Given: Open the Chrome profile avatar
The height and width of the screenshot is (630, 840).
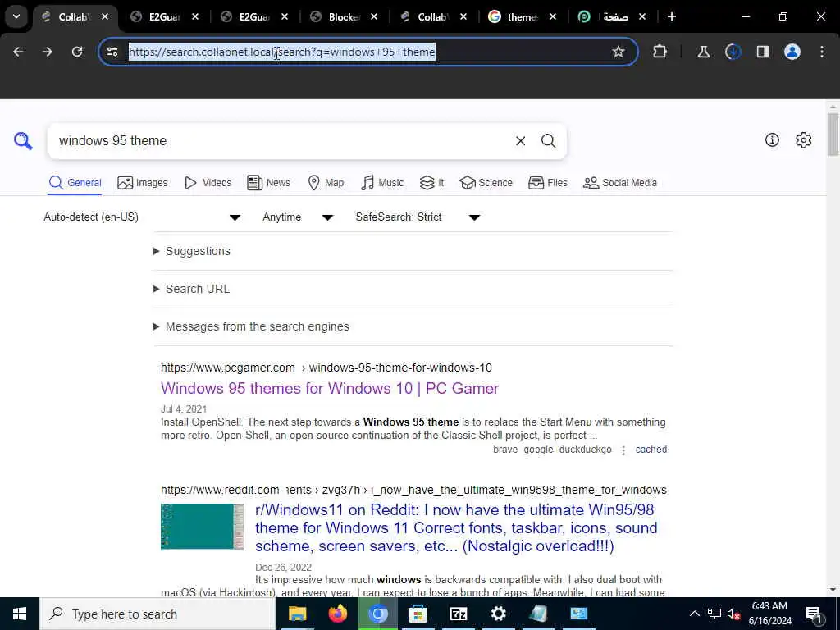Looking at the screenshot, I should point(792,52).
